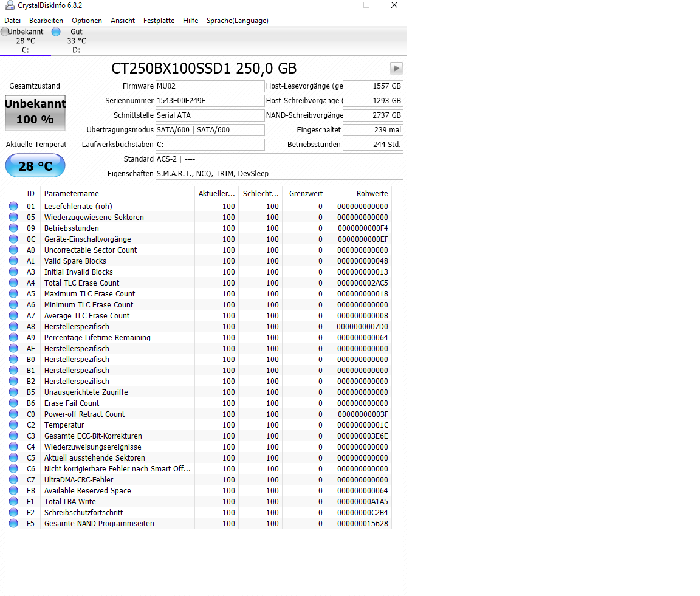The image size is (700, 596).
Task: Select drive D: Gut tab
Action: (x=77, y=41)
